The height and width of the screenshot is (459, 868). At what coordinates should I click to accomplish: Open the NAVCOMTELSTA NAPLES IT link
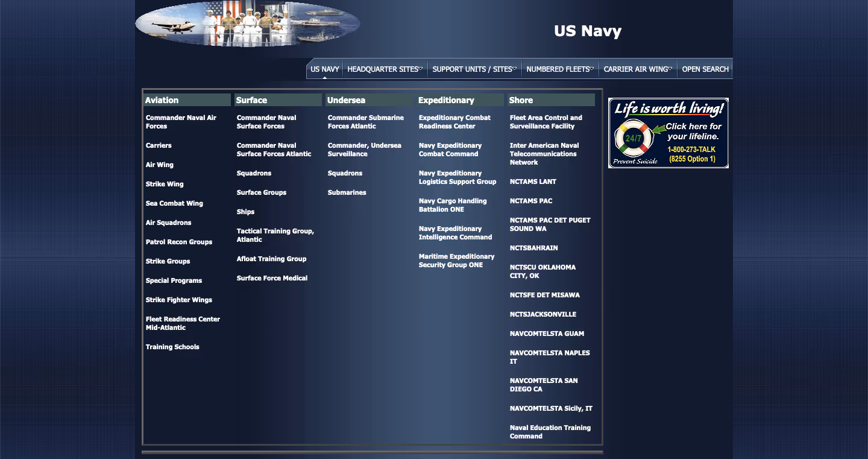pyautogui.click(x=550, y=357)
